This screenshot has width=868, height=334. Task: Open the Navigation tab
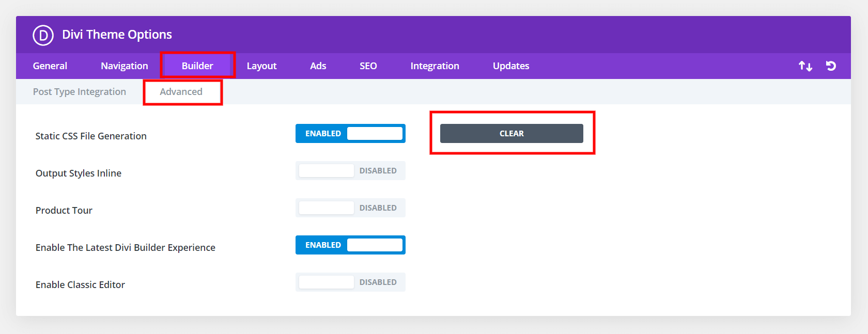[x=125, y=66]
